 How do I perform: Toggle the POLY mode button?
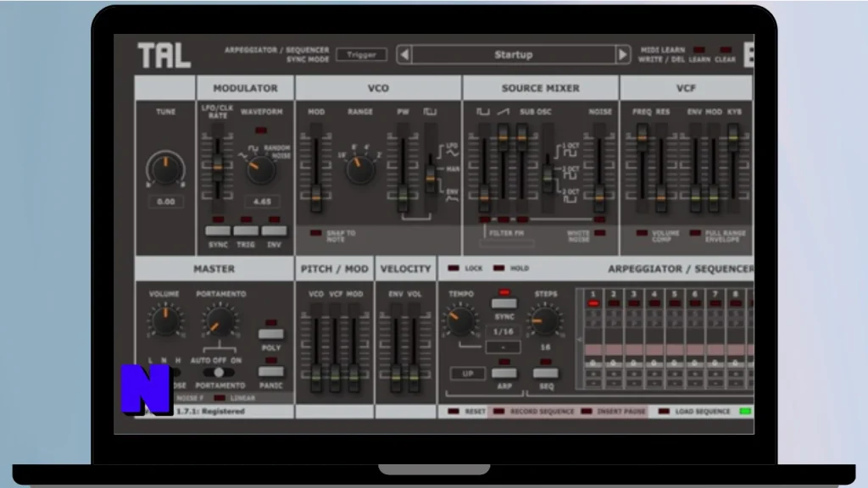(270, 334)
